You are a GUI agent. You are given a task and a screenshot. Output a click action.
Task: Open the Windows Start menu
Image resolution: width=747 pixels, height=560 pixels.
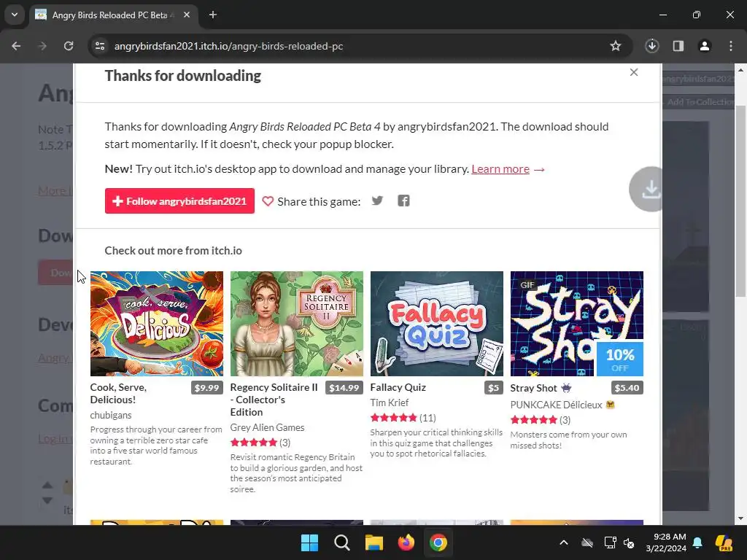[x=309, y=542]
